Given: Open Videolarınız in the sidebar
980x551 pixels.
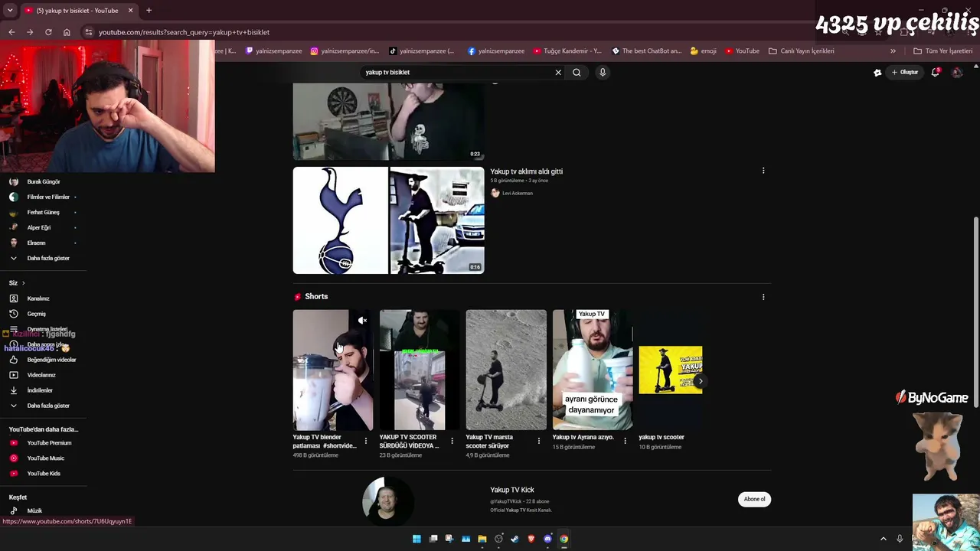Looking at the screenshot, I should coord(43,375).
